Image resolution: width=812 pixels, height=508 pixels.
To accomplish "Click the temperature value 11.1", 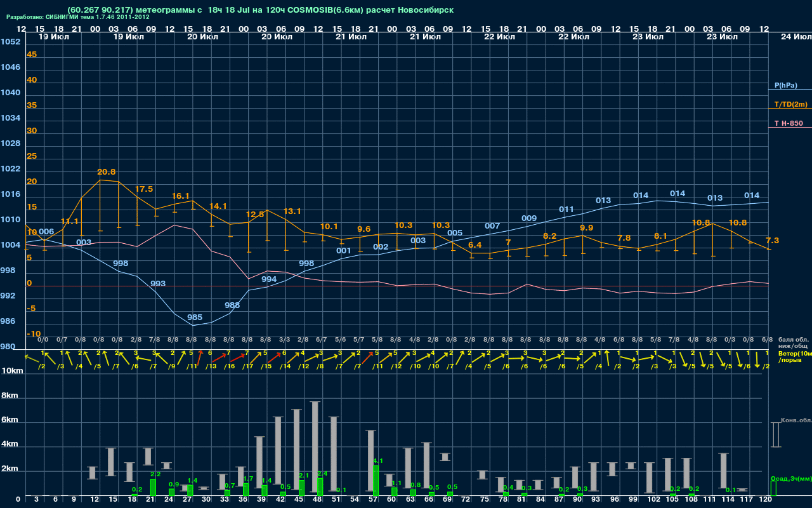I will tap(70, 222).
